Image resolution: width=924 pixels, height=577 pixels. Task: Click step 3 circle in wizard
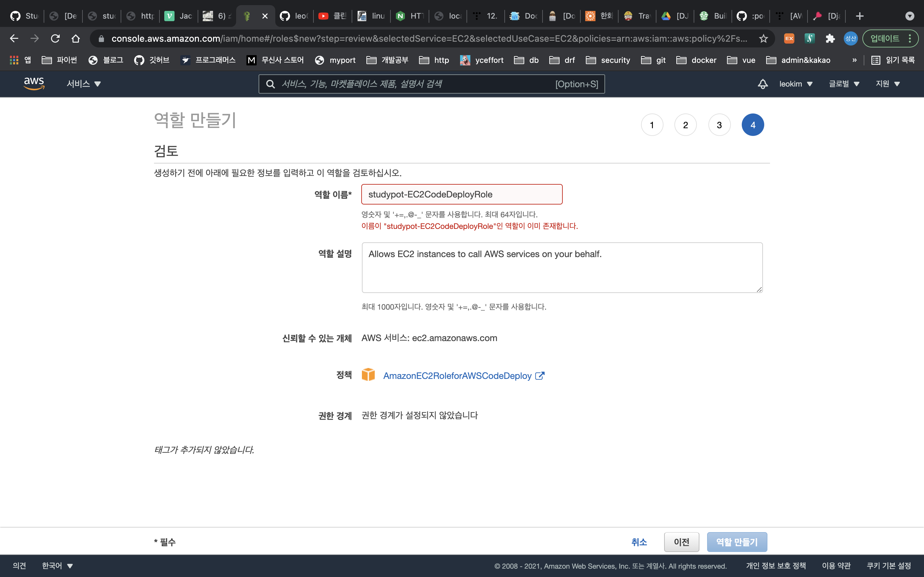pos(719,124)
